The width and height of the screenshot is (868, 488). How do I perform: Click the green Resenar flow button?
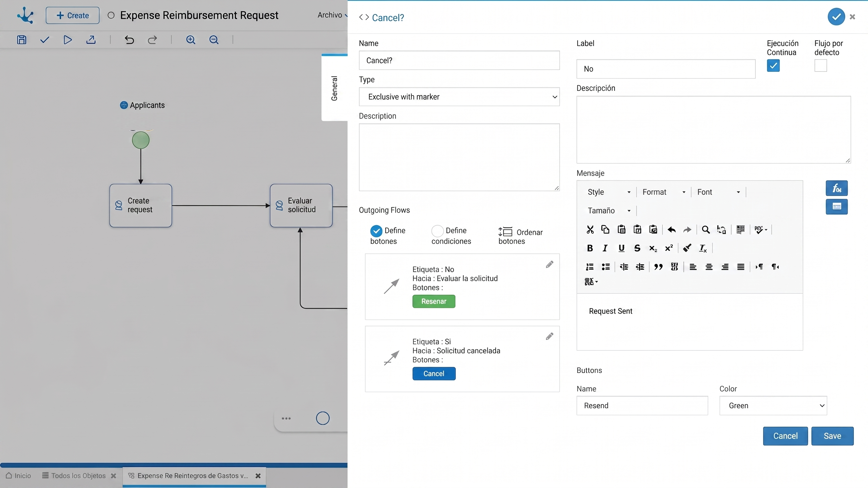(434, 302)
